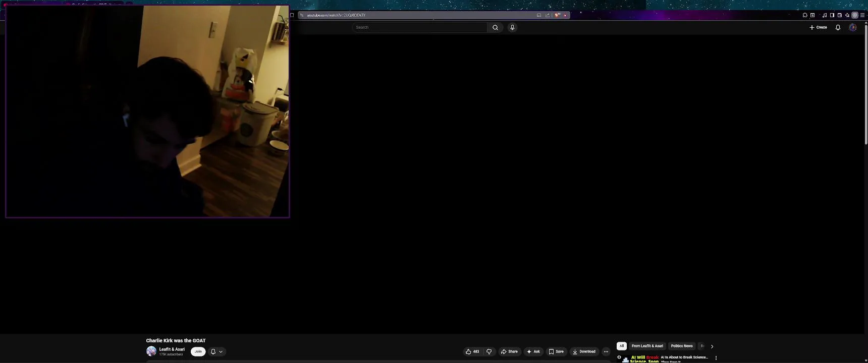Click the Share button

509,351
